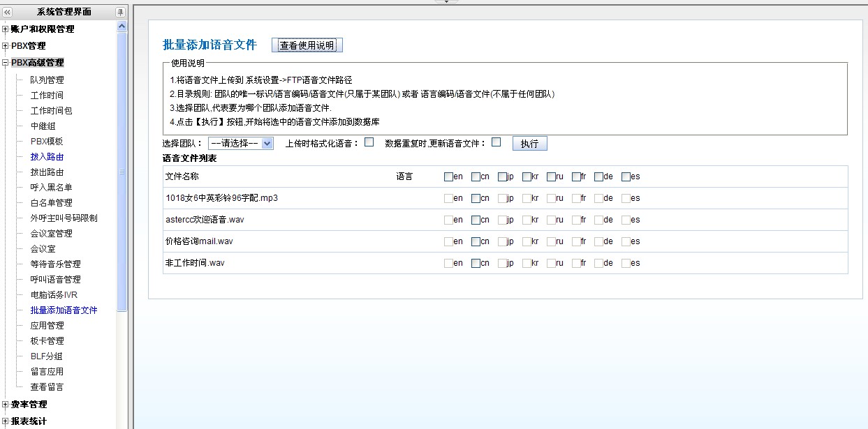This screenshot has width=868, height=429.
Task: Open the 选择团队 dropdown
Action: (240, 143)
